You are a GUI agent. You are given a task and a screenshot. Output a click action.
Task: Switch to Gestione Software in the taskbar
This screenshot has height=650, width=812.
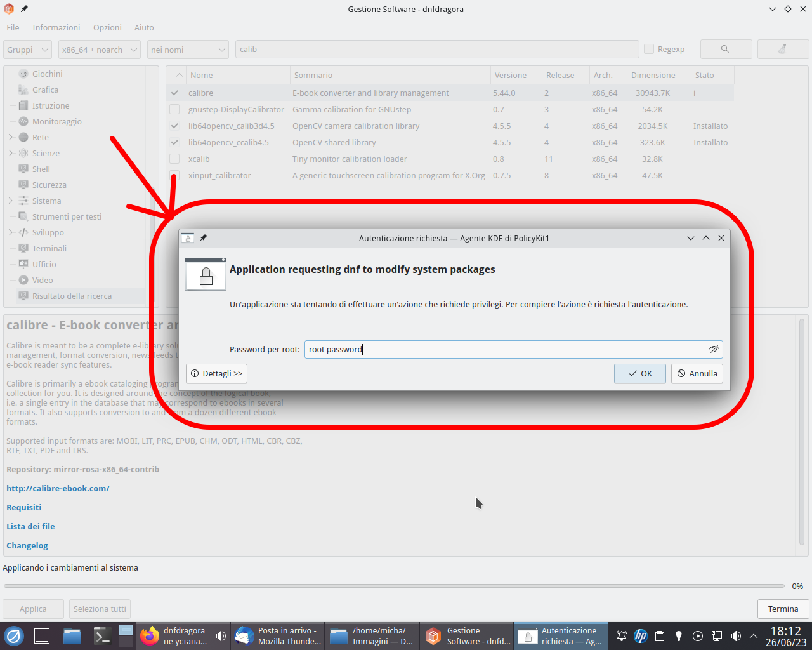[467, 636]
